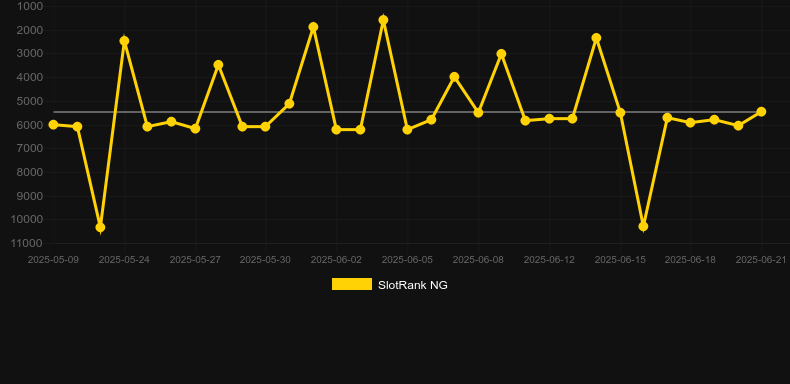Click the y-axis value 9000
Image resolution: width=790 pixels, height=384 pixels.
coord(30,196)
